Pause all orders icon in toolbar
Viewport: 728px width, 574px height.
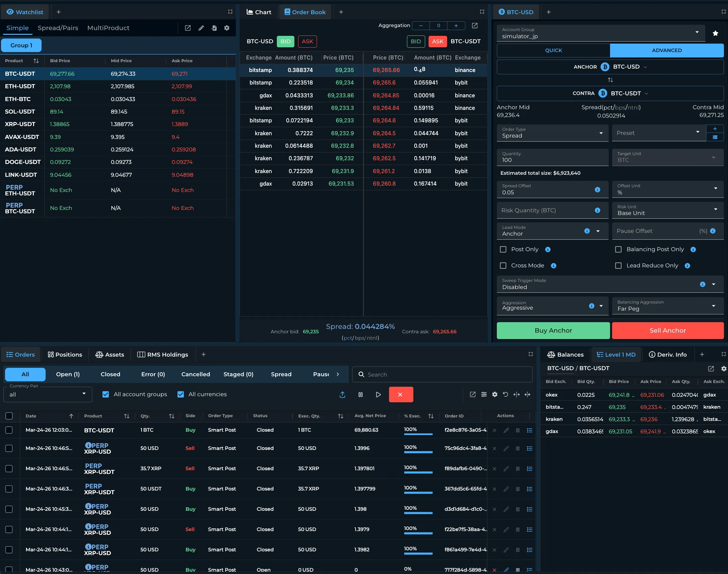(361, 394)
